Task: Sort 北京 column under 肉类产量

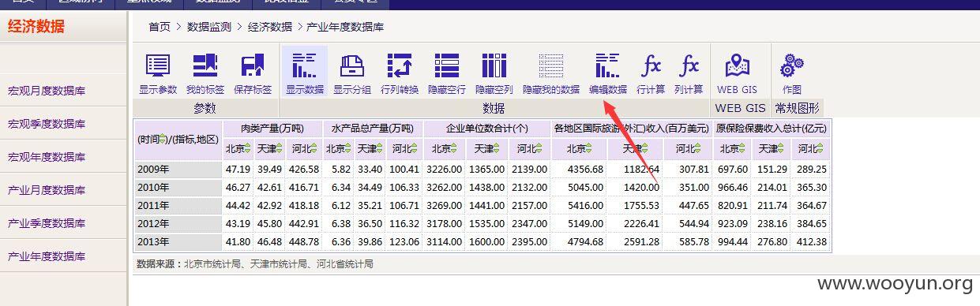Action: [x=248, y=148]
